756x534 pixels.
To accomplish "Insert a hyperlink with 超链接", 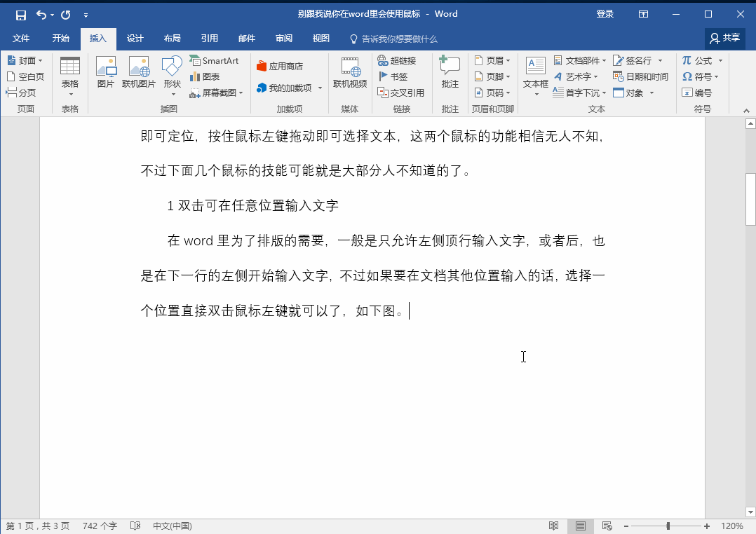I will (397, 61).
